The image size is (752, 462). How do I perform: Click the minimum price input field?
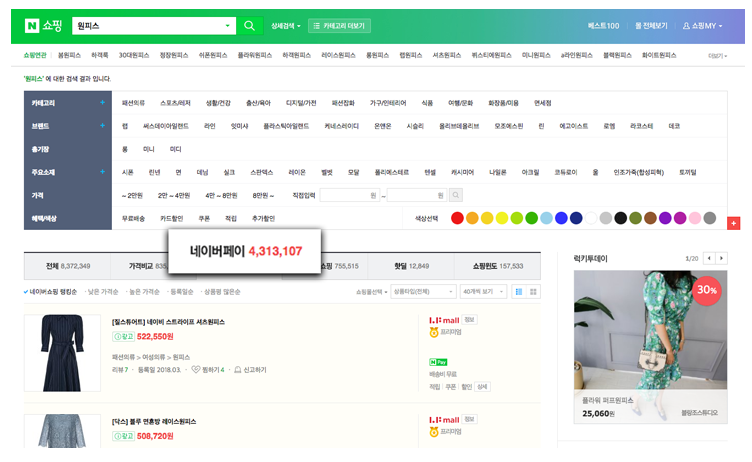click(x=350, y=195)
